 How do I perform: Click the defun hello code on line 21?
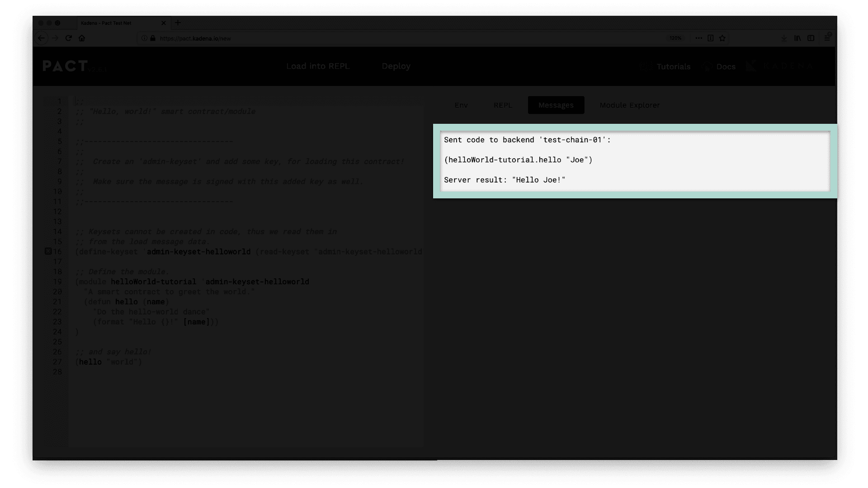click(127, 302)
